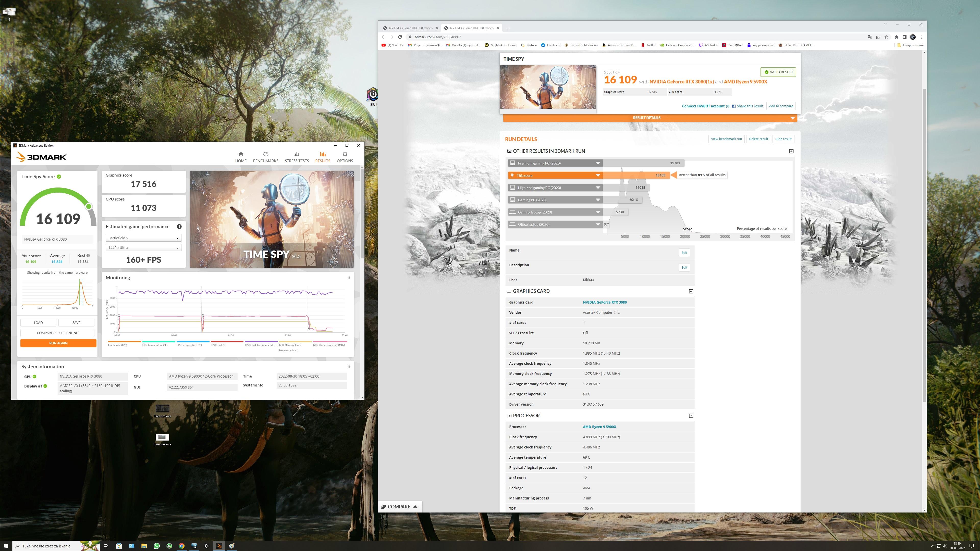Image resolution: width=980 pixels, height=551 pixels.
Task: Click COMPARE RESULT ONLINE button
Action: tap(57, 333)
